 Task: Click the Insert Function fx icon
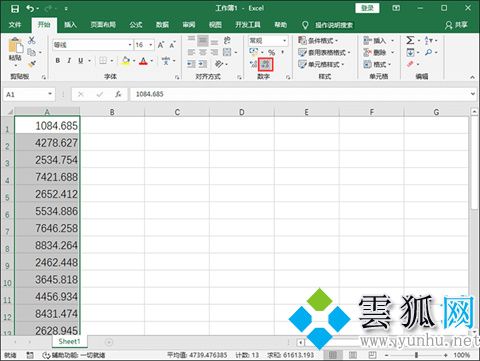pos(118,94)
